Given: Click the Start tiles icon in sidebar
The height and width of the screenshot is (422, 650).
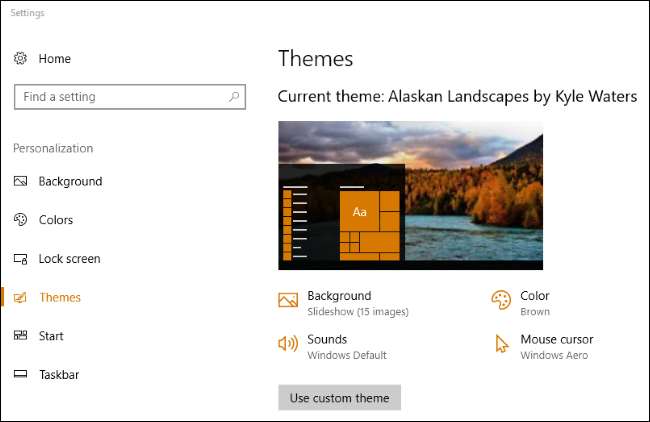Looking at the screenshot, I should 20,335.
